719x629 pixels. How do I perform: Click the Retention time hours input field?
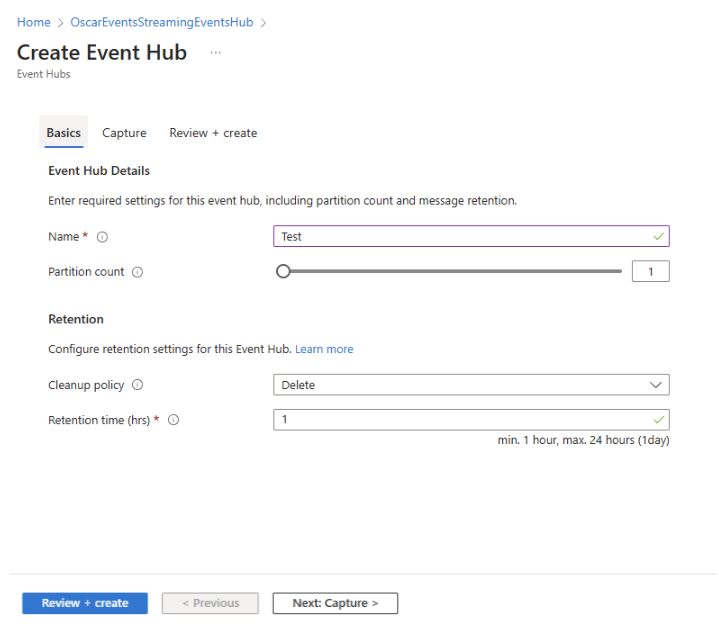460,420
